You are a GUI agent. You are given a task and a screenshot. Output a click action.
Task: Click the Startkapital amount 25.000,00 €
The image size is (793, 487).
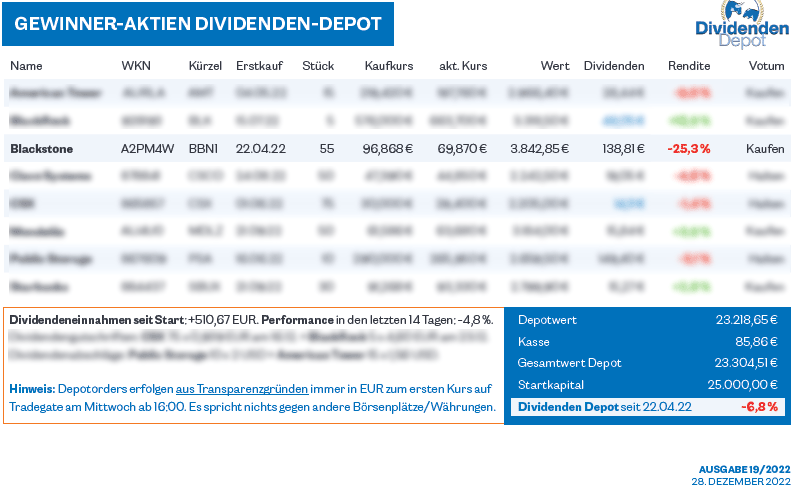click(742, 385)
